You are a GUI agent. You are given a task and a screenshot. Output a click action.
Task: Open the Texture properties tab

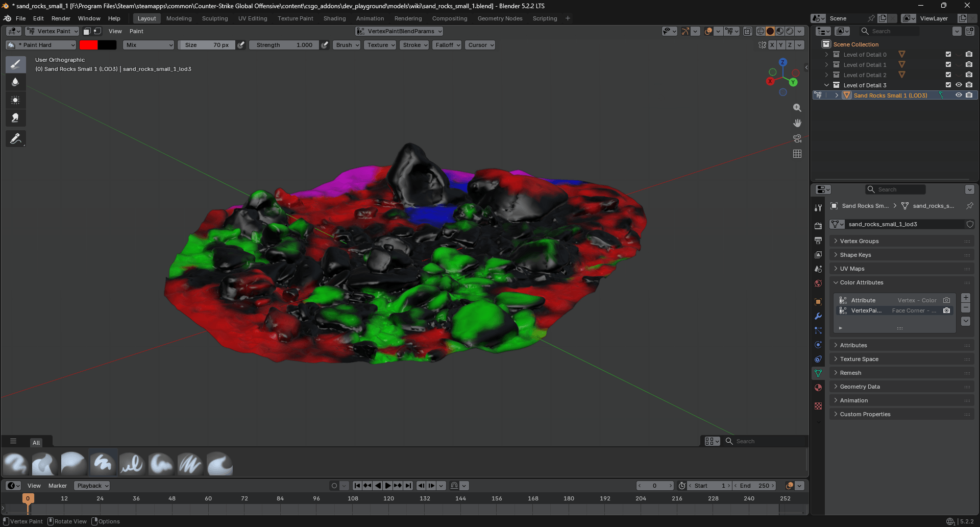(x=818, y=406)
